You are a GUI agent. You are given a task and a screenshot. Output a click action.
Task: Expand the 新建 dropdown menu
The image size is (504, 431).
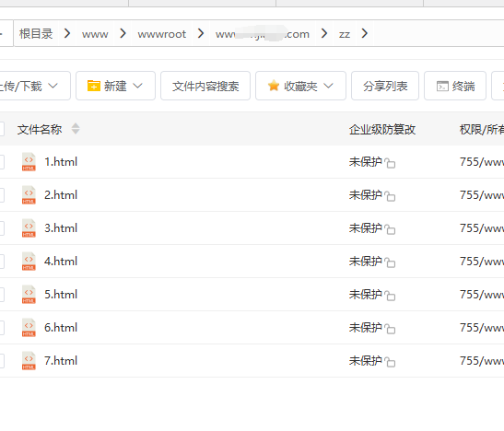137,86
